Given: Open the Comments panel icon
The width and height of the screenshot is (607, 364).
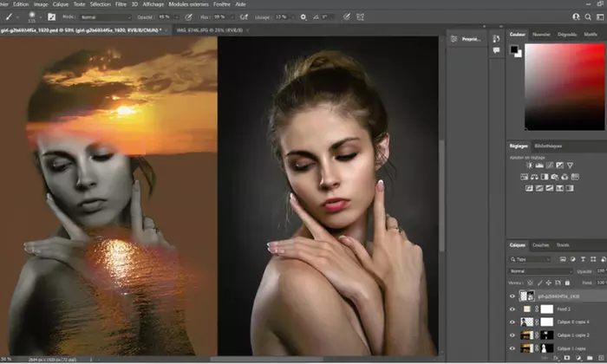Looking at the screenshot, I should coord(496,50).
